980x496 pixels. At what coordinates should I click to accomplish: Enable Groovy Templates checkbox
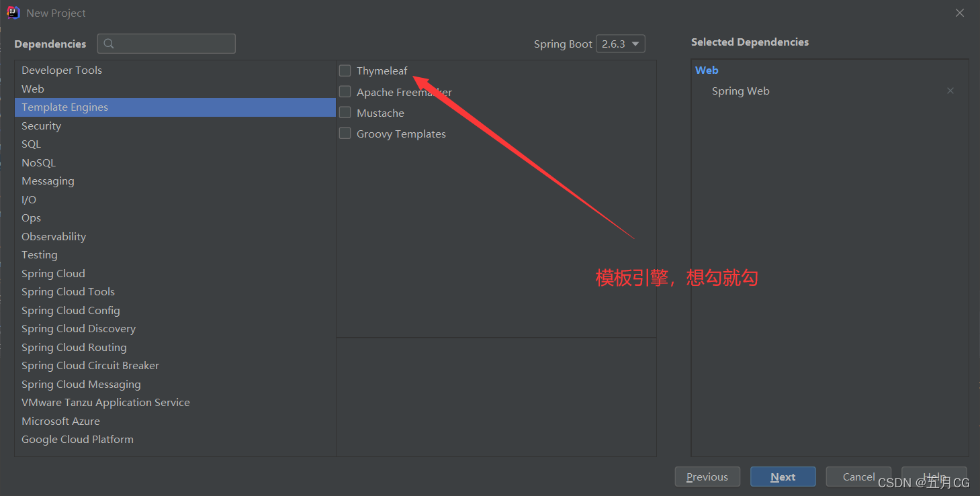pyautogui.click(x=345, y=133)
